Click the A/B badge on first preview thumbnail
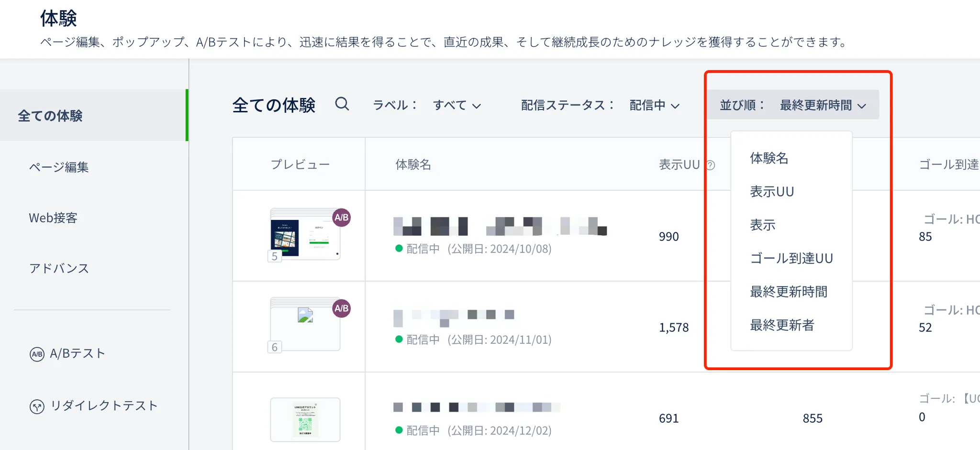 (341, 218)
